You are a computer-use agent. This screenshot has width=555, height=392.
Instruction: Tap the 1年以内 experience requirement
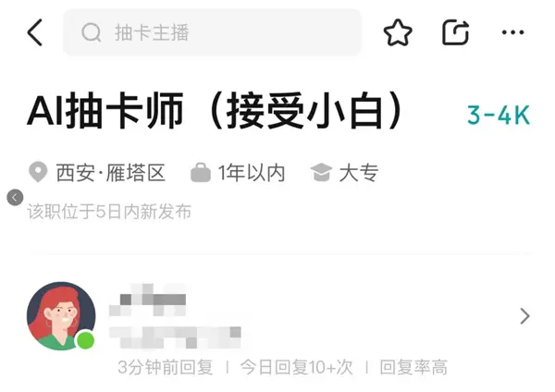252,173
